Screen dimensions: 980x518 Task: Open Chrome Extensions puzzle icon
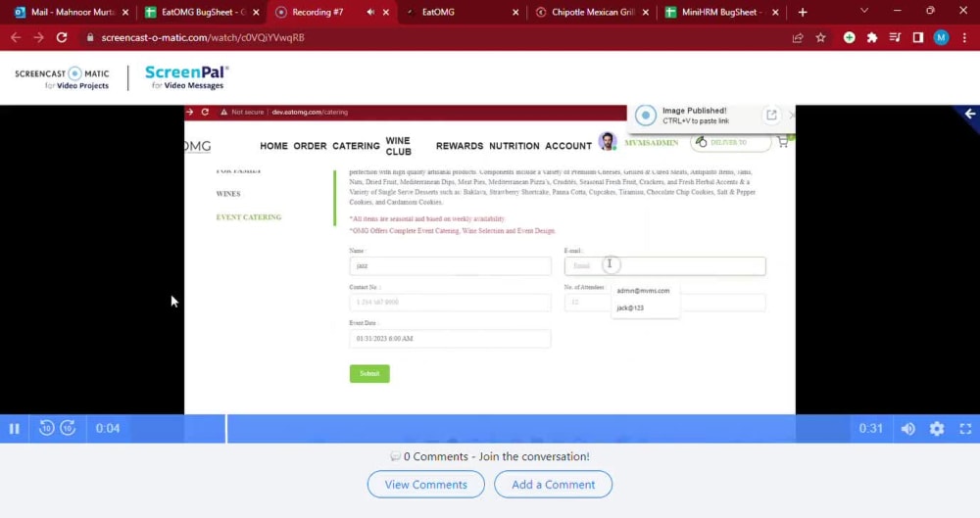(872, 37)
